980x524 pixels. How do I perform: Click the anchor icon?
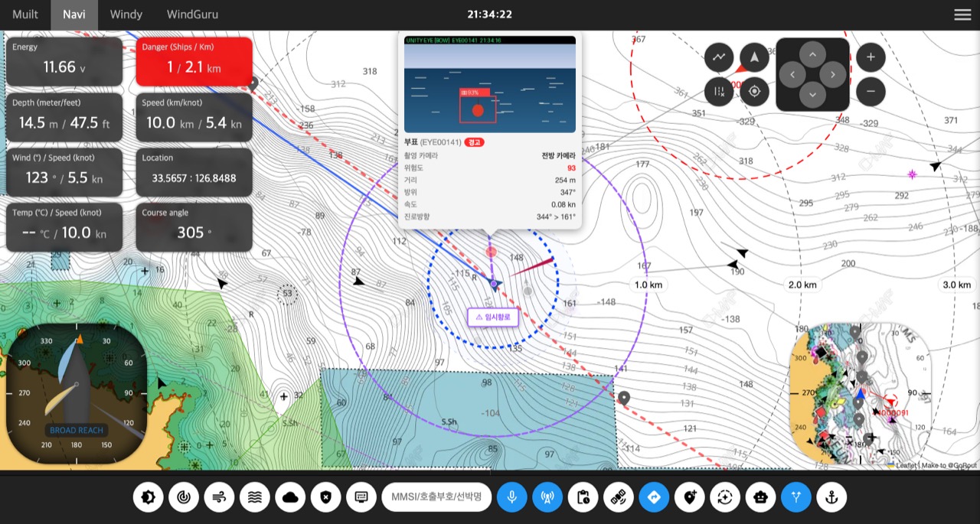pos(831,497)
